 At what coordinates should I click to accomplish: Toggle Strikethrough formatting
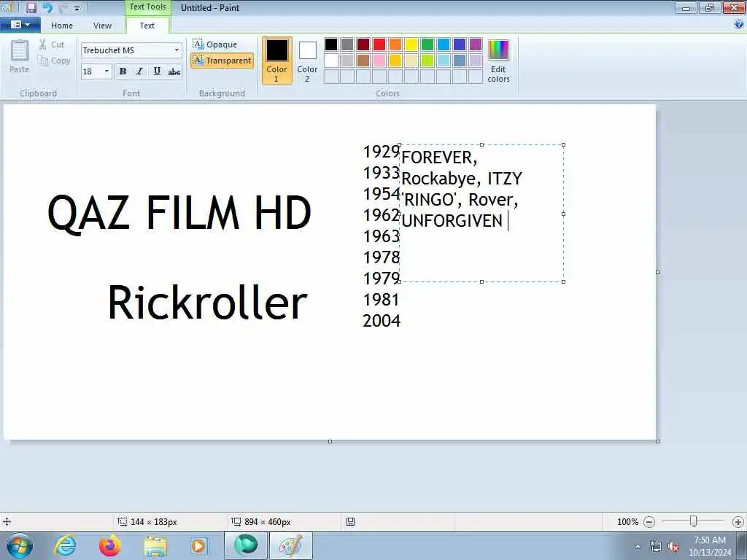point(174,71)
